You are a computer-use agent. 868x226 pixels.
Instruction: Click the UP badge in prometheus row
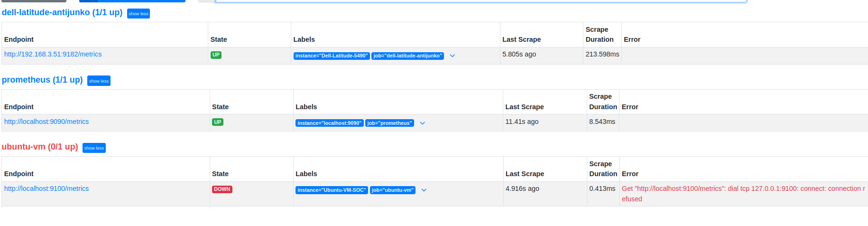(x=218, y=122)
